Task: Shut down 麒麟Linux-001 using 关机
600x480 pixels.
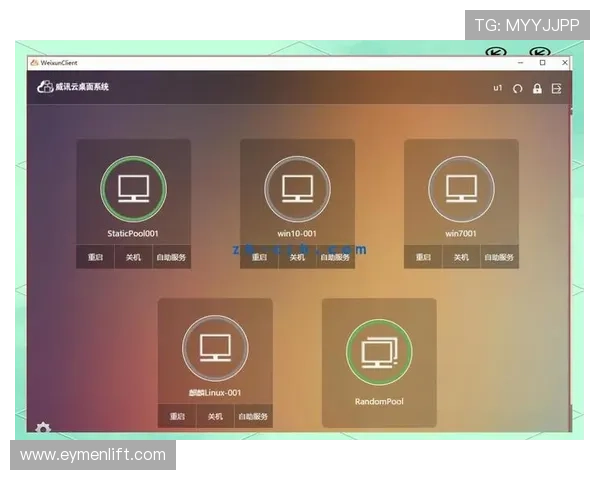Action: tap(215, 416)
